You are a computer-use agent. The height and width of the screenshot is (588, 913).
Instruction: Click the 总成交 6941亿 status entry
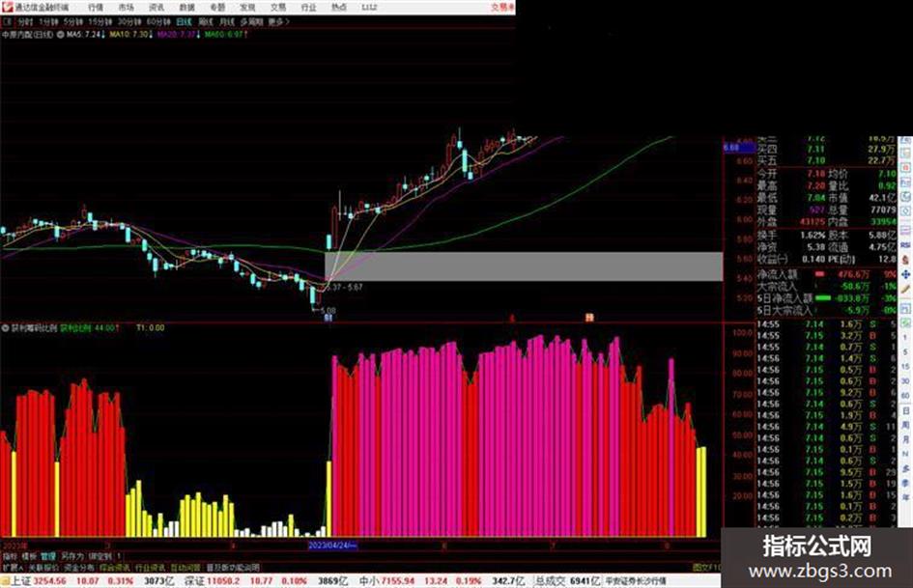[x=568, y=581]
